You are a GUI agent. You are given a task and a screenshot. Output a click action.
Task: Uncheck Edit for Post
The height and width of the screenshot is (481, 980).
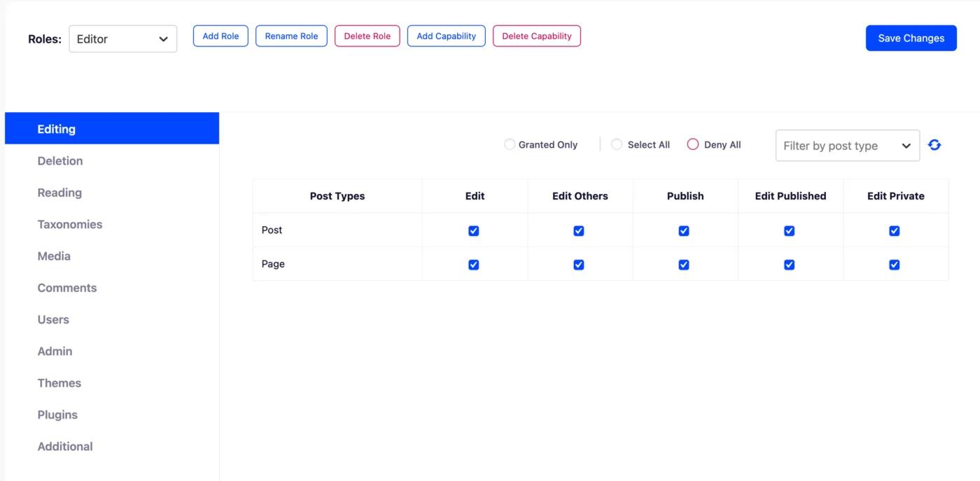tap(473, 230)
